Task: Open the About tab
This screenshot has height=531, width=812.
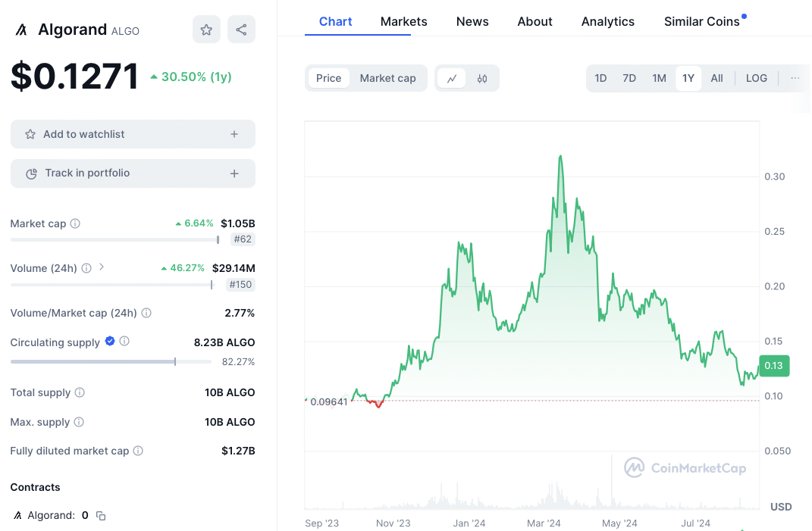Action: click(535, 22)
